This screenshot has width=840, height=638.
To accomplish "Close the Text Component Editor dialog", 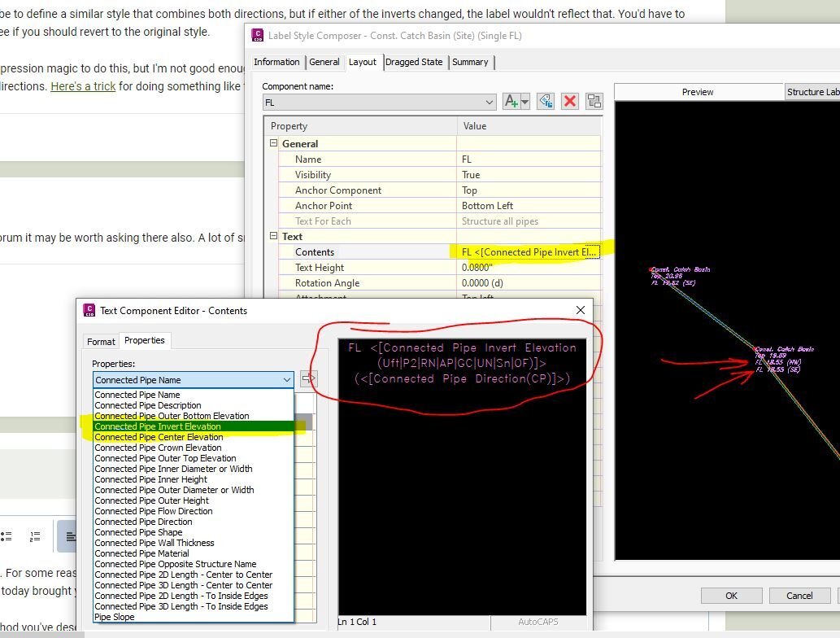I will tap(580, 310).
